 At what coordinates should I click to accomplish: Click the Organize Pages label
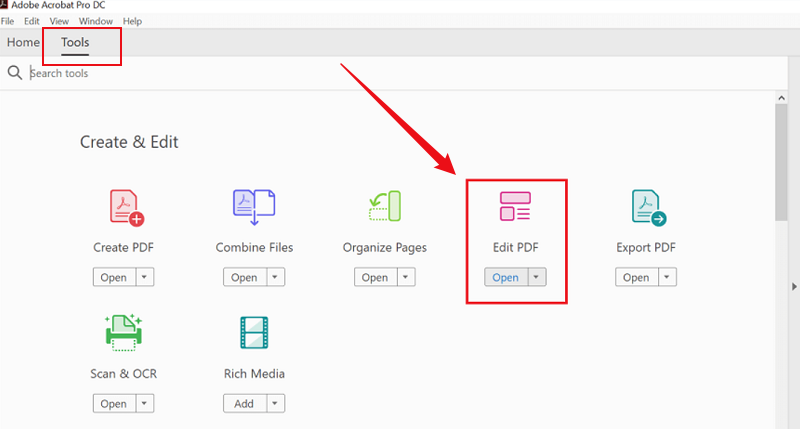(385, 248)
